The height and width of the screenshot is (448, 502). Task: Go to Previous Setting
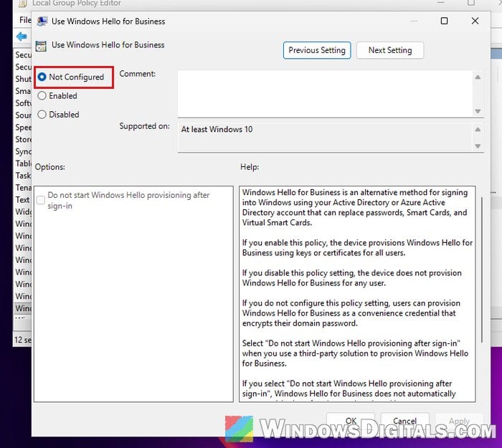(x=317, y=50)
